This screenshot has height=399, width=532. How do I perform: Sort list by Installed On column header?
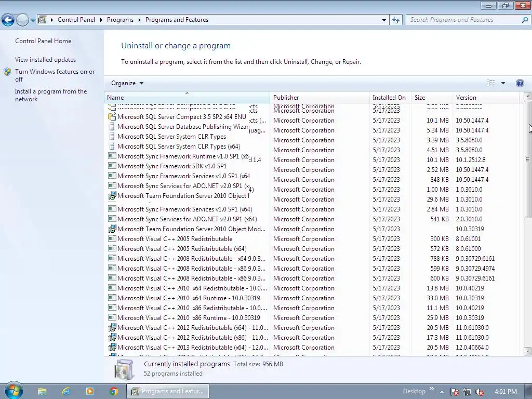pyautogui.click(x=390, y=97)
